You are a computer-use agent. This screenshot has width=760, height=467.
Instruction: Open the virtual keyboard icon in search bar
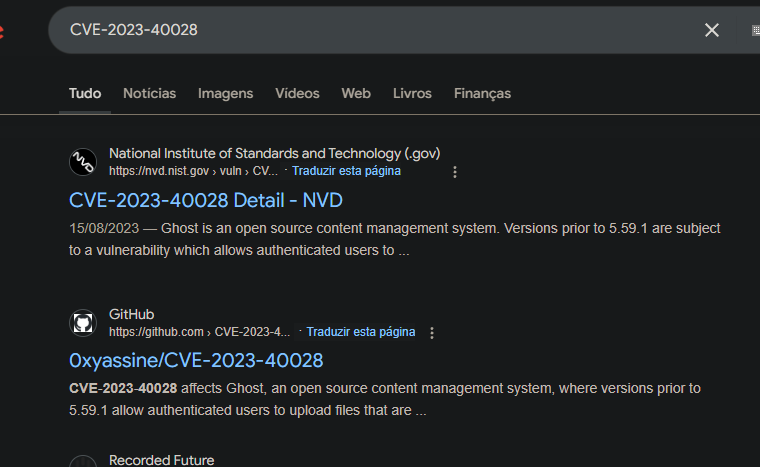coord(756,31)
